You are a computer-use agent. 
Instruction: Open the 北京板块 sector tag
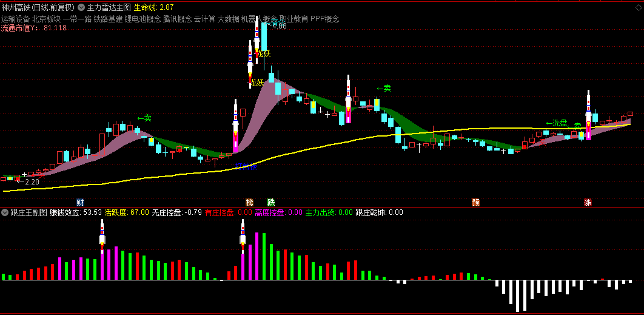point(47,18)
